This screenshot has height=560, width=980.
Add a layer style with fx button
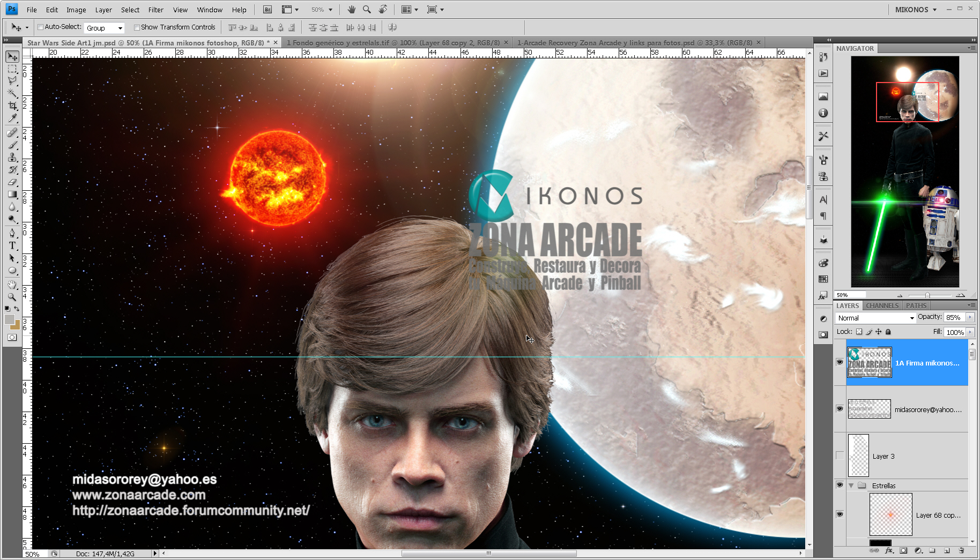[889, 550]
